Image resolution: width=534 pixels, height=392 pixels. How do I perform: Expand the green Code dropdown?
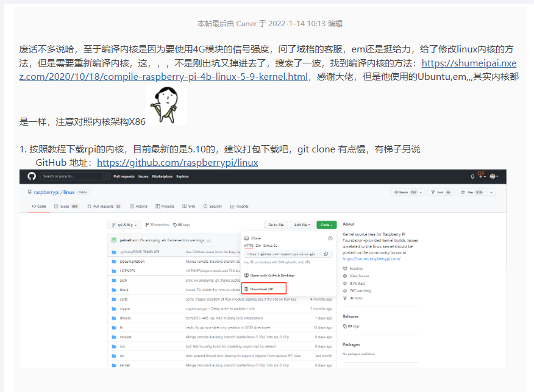point(327,225)
